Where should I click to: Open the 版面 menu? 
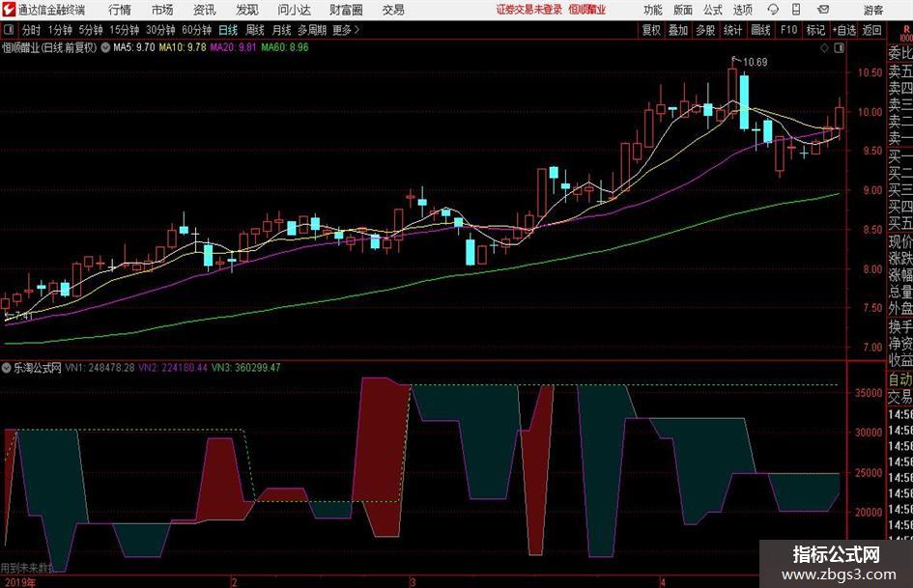[x=682, y=10]
